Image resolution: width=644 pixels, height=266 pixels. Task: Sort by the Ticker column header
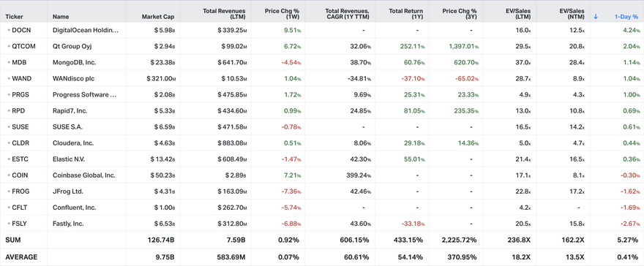click(x=14, y=17)
